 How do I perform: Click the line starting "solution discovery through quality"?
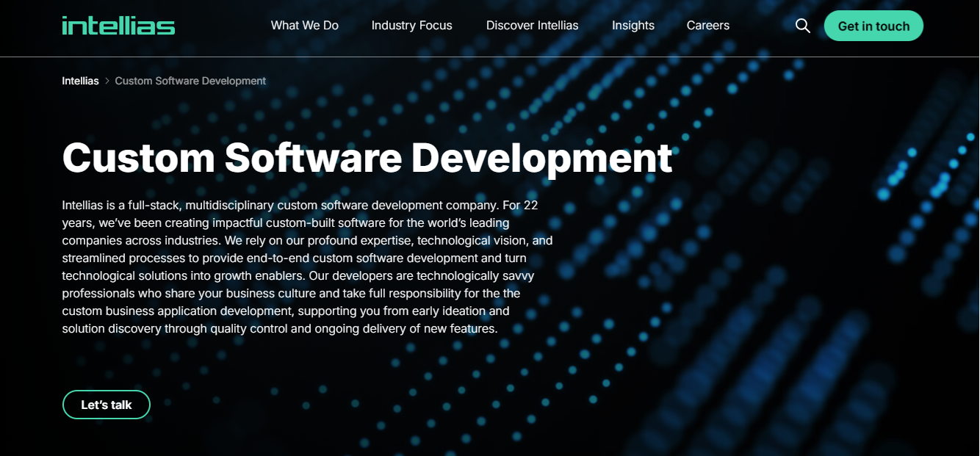click(280, 328)
